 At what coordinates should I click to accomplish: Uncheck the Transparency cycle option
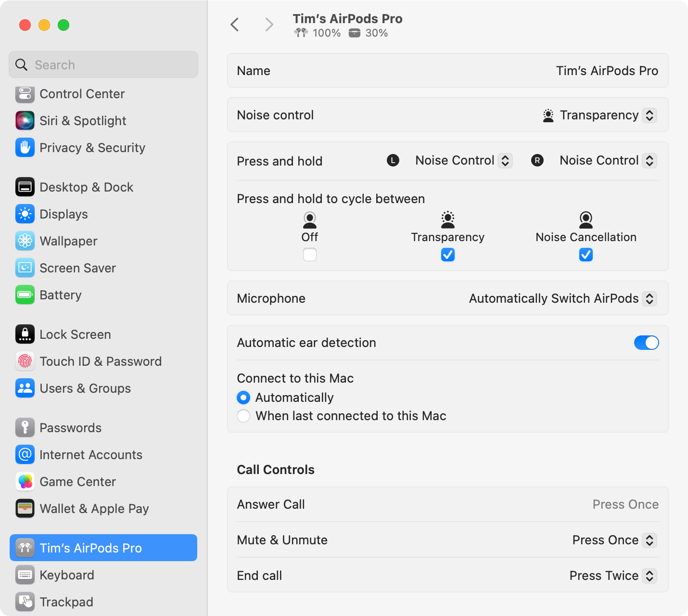click(447, 255)
